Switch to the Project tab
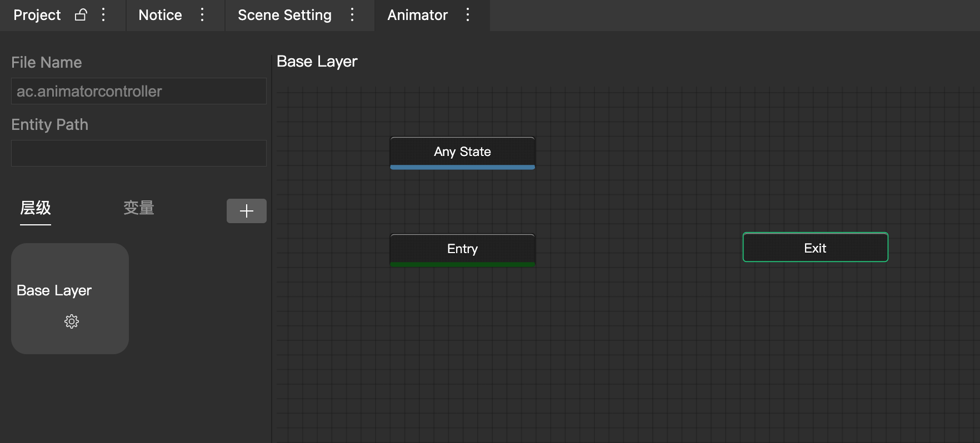Screen dimensions: 980x443 coord(37,15)
